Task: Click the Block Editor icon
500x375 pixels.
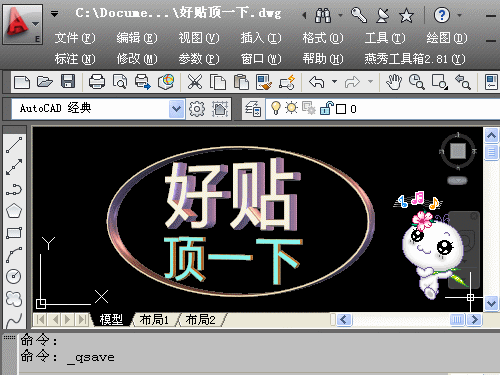Action: [x=287, y=82]
